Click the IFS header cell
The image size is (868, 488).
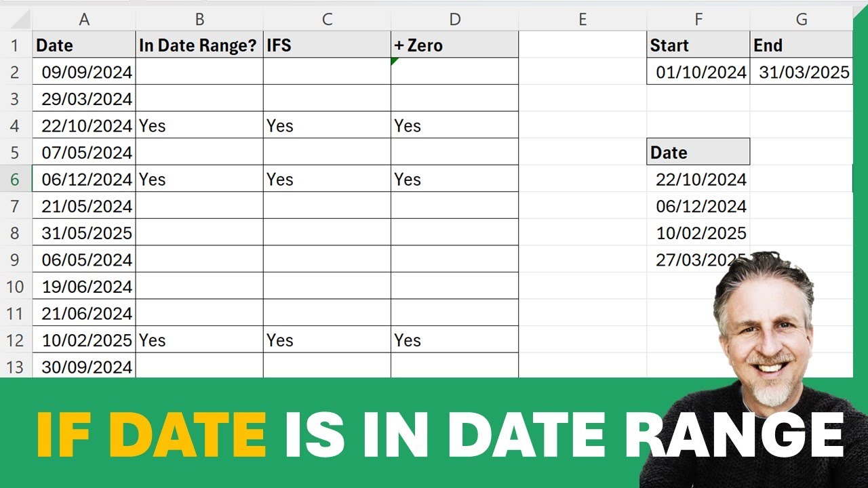[x=327, y=45]
